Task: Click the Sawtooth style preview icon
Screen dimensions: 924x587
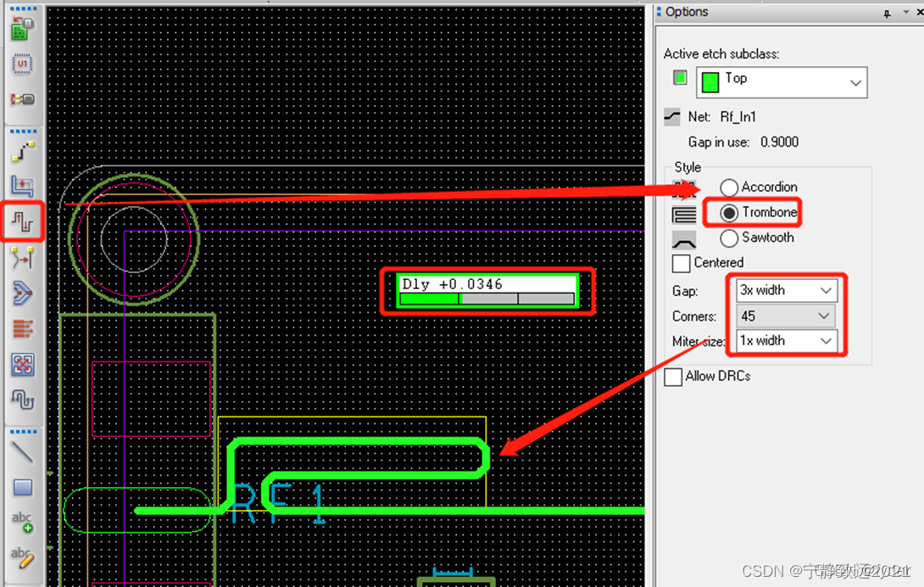Action: point(683,241)
